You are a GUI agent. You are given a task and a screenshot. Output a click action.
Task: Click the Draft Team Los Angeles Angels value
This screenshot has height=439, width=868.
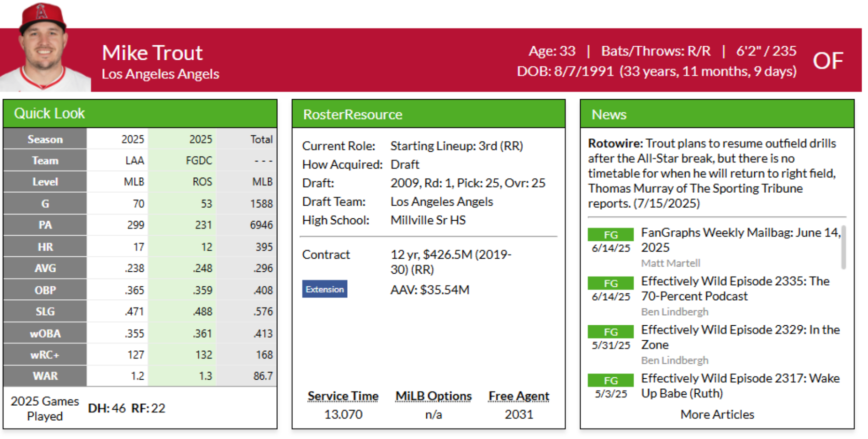click(441, 201)
